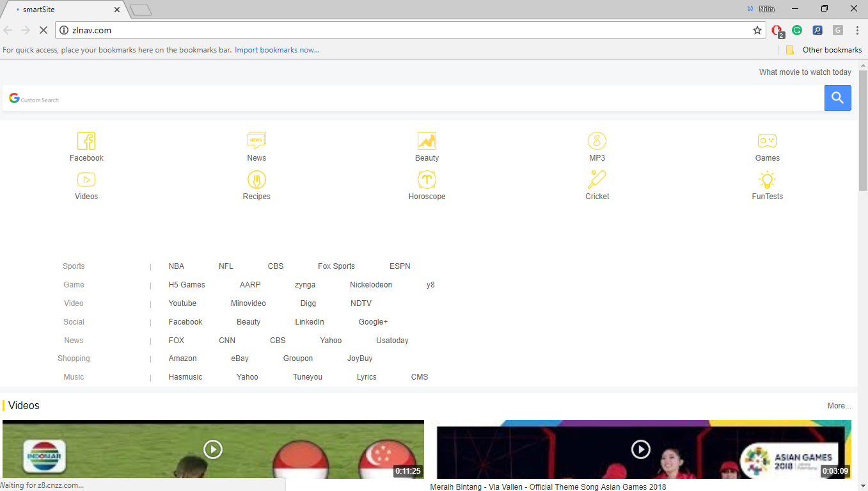
Task: Open the Other bookmarks folder
Action: [x=824, y=50]
